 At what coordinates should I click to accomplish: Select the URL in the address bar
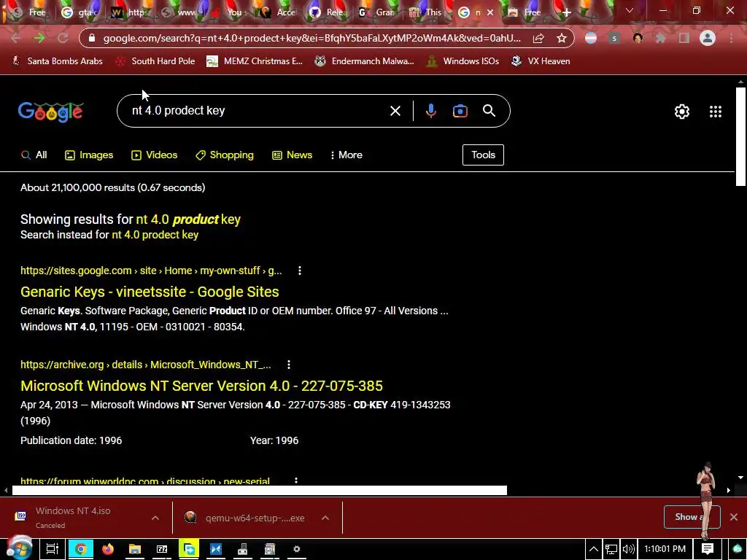(311, 38)
